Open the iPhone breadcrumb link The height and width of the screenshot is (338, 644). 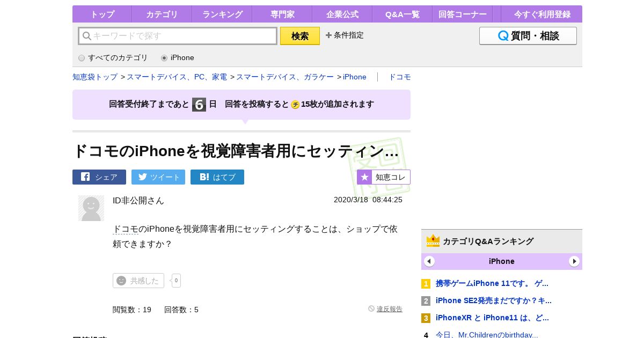click(x=355, y=77)
